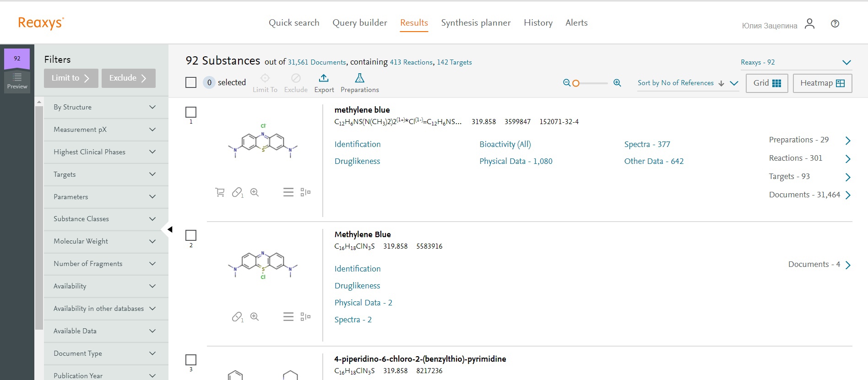Open 31,561 Documents link
Viewport: 868px width, 380px height.
pyautogui.click(x=317, y=62)
